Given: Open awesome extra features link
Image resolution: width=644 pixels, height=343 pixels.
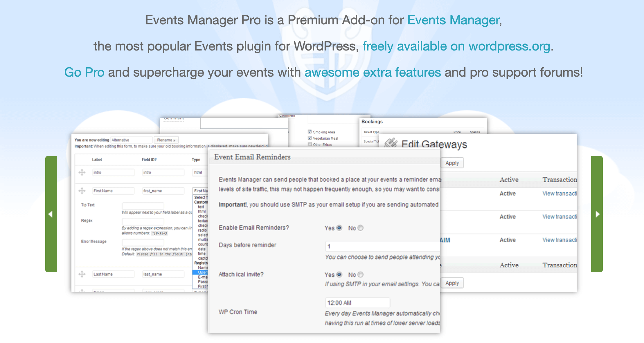Looking at the screenshot, I should (373, 72).
